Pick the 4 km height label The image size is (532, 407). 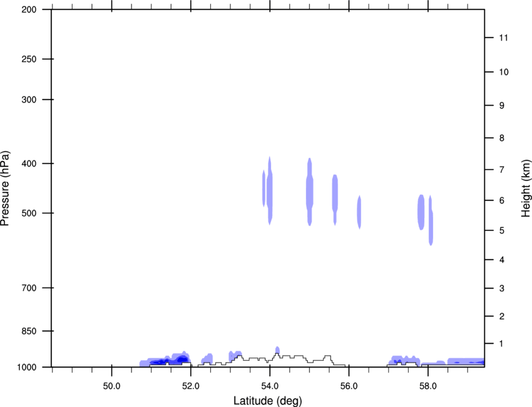coord(502,260)
